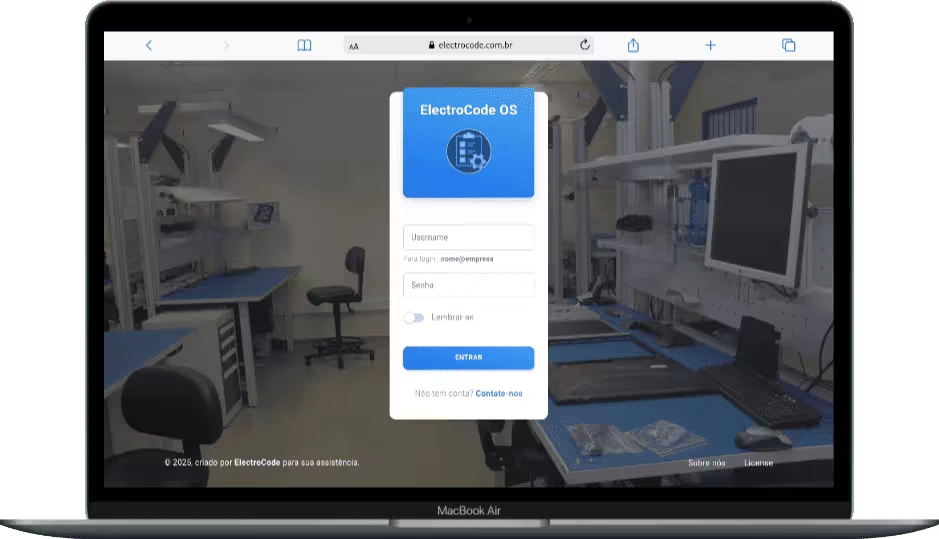Click the ENTRAR button
The width and height of the screenshot is (939, 539).
click(x=468, y=358)
